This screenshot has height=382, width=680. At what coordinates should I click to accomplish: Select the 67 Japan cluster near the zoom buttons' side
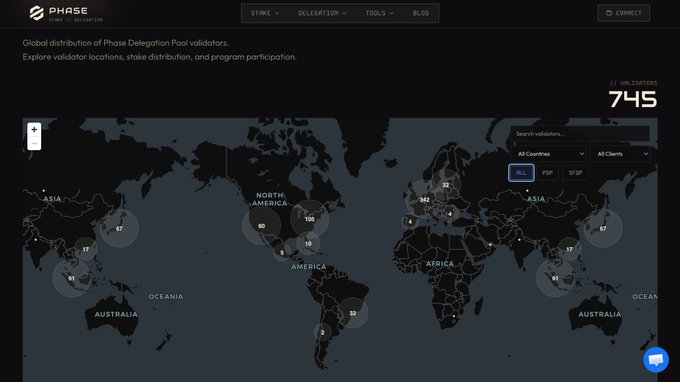[x=119, y=229]
